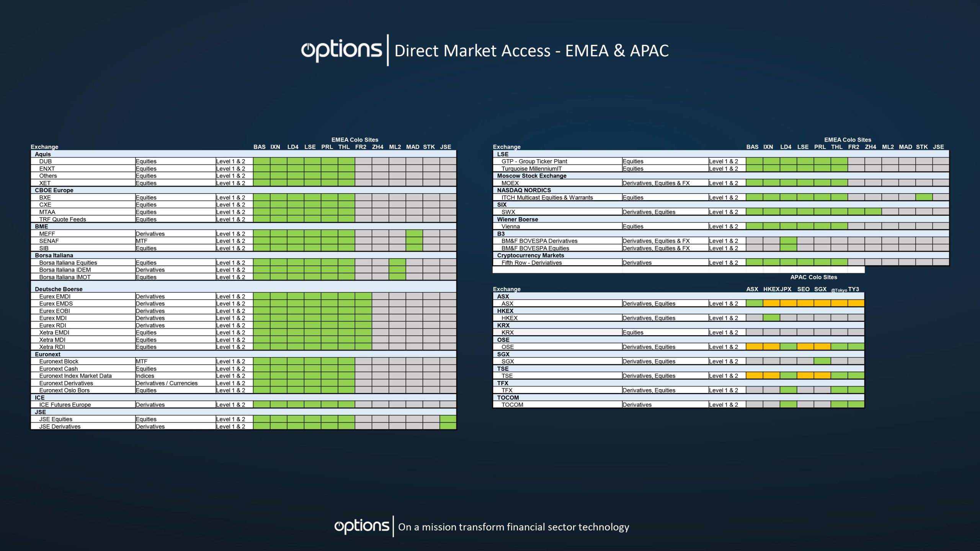Click 'ITCH Multicast Equities & Warrants' row
Screen dimensions: 980x551
click(x=721, y=197)
